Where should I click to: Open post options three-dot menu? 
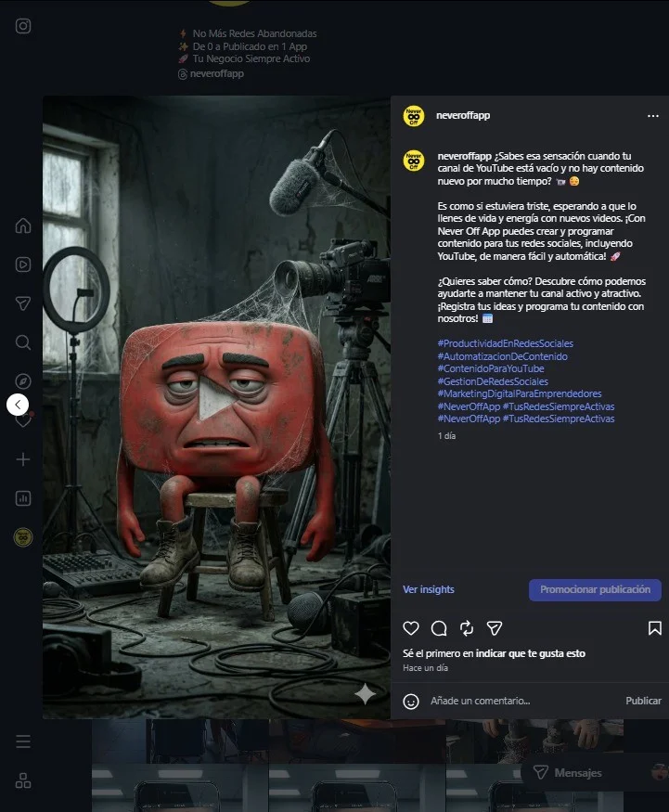[x=653, y=115]
